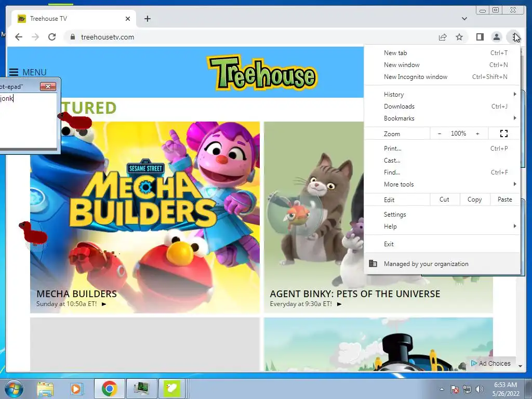Open the taskbar clock showing 6:53 AM
The height and width of the screenshot is (399, 532).
click(506, 389)
